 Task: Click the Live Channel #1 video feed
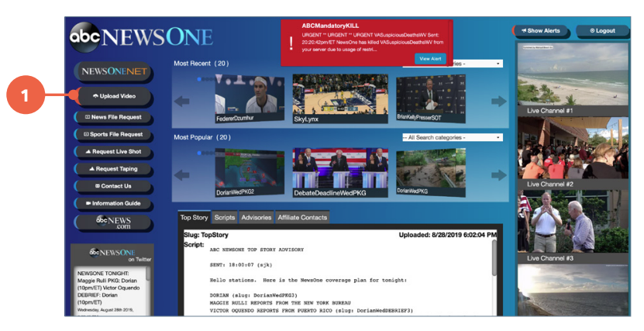point(573,74)
